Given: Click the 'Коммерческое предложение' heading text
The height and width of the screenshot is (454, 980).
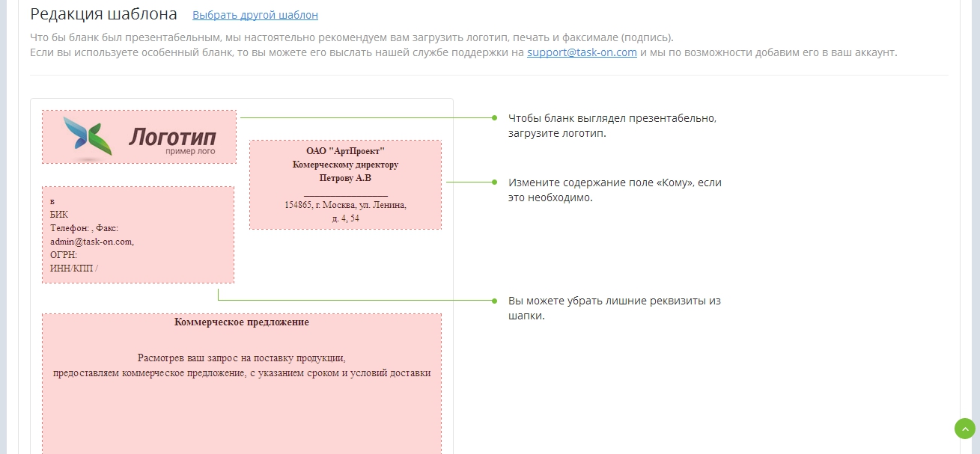Looking at the screenshot, I should tap(242, 322).
